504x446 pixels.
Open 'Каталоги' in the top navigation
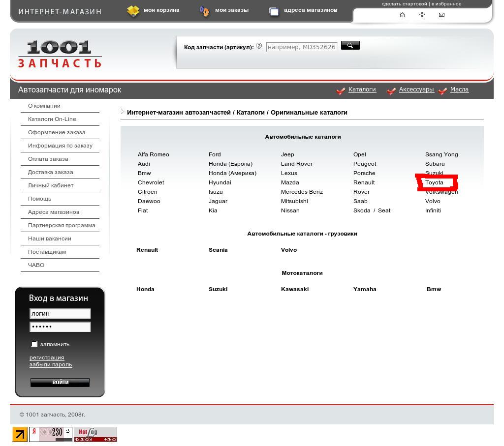[x=362, y=89]
